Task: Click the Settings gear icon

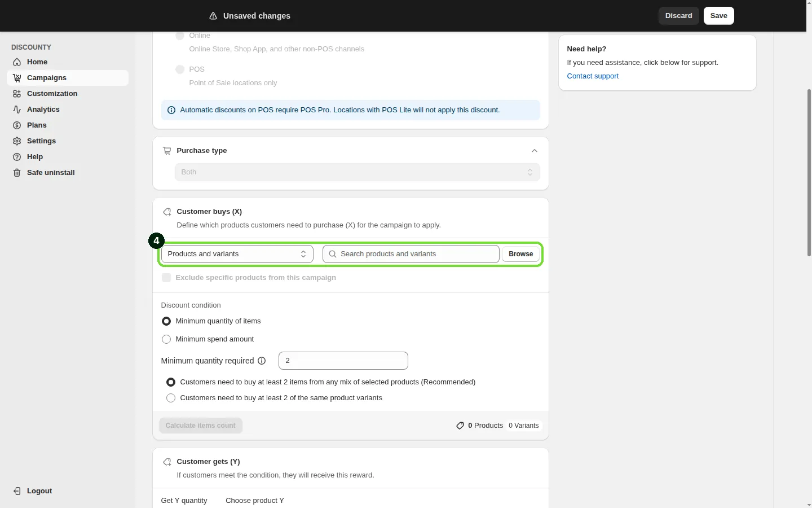Action: (x=17, y=141)
